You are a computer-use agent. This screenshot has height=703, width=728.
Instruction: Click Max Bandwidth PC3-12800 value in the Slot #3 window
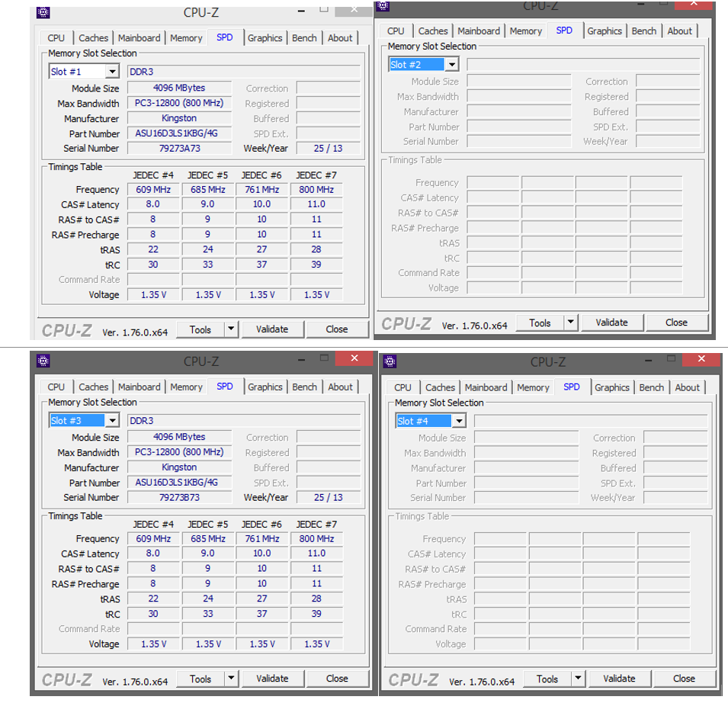click(179, 452)
